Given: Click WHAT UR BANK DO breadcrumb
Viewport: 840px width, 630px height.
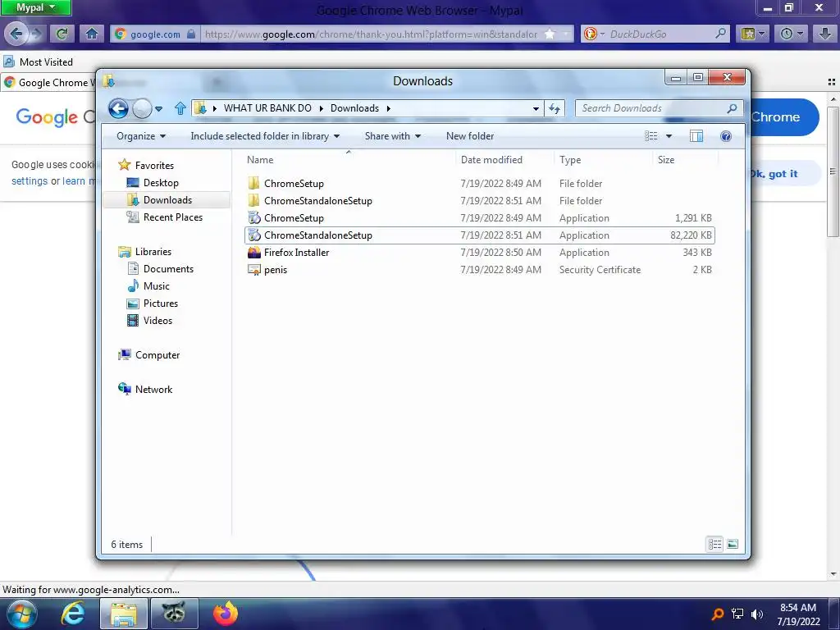Looking at the screenshot, I should [x=267, y=108].
